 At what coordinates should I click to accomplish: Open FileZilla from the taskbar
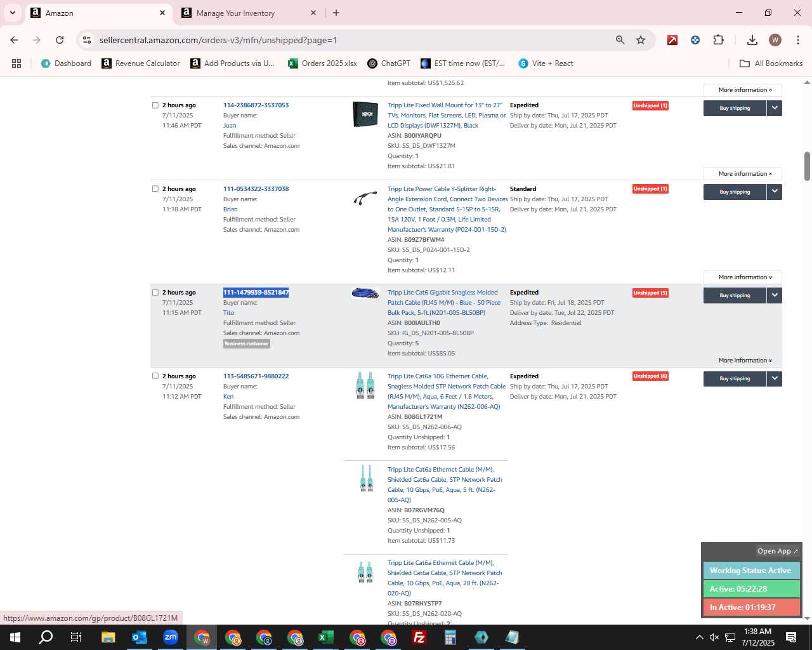click(x=419, y=637)
